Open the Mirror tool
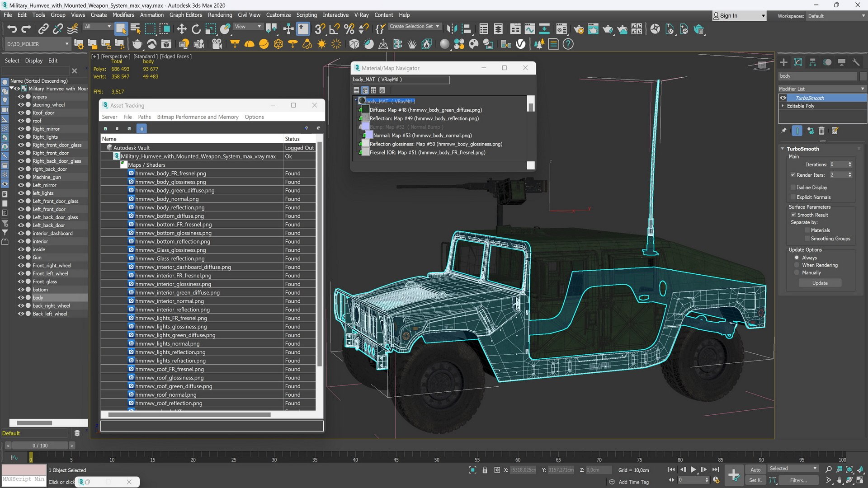This screenshot has height=488, width=868. click(452, 29)
